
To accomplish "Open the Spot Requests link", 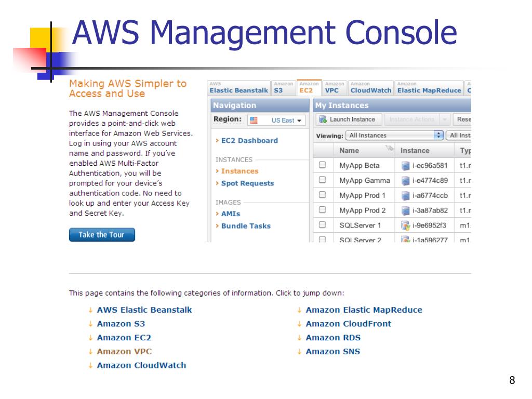I will tap(247, 183).
